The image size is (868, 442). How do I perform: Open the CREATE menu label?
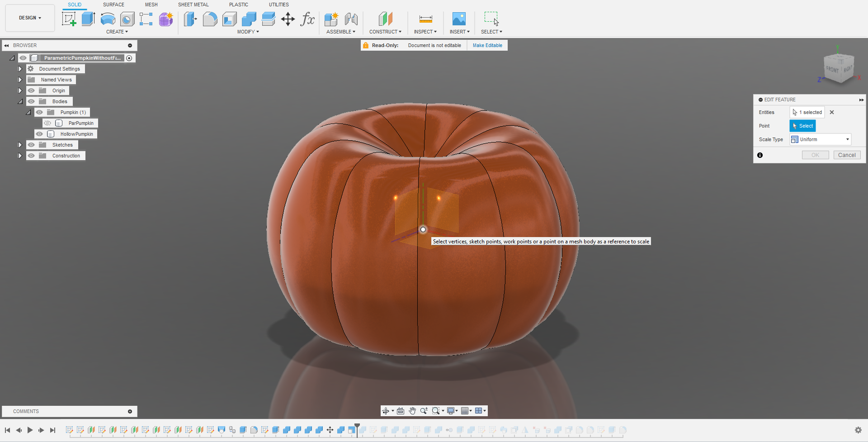117,32
